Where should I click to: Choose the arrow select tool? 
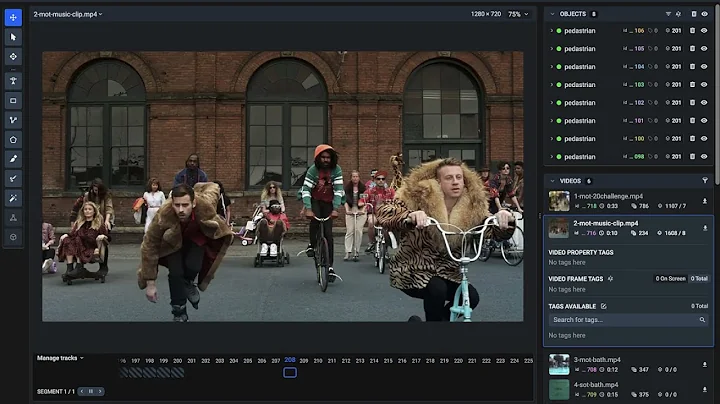(13, 37)
